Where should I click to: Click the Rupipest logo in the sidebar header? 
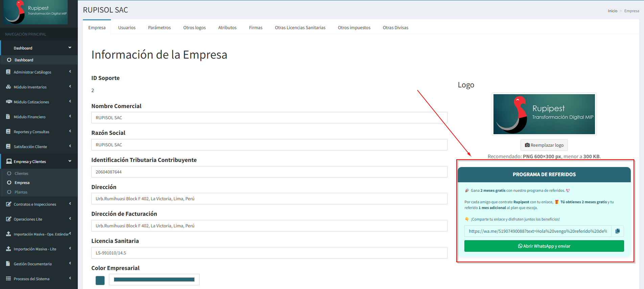coord(36,12)
